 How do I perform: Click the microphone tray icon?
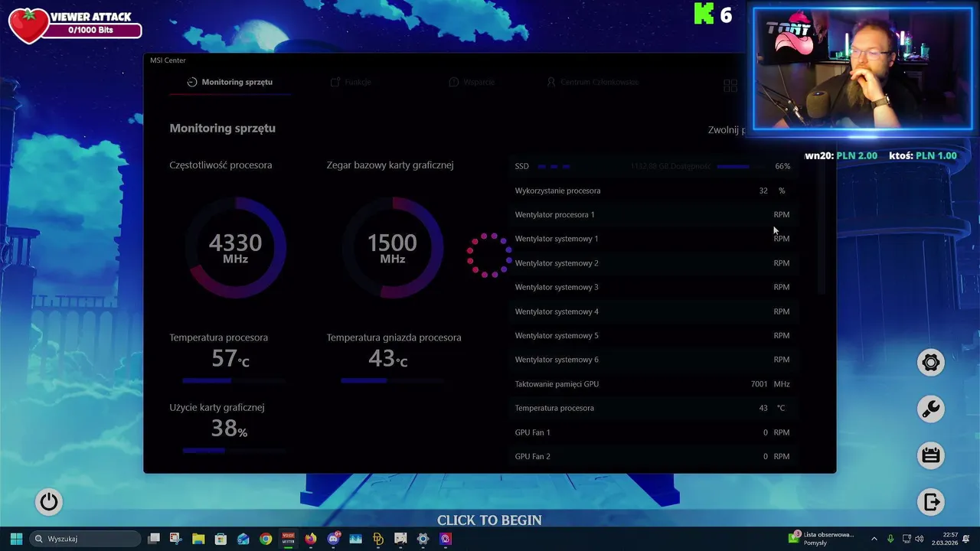click(x=890, y=539)
